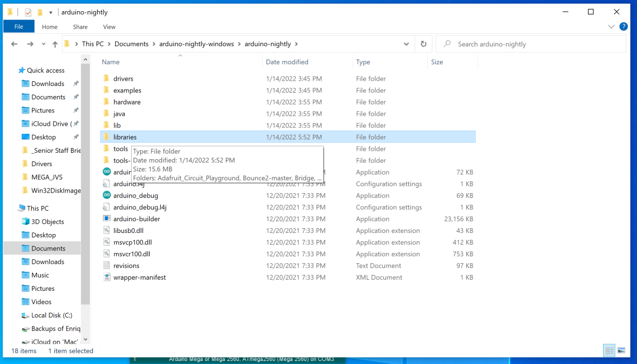Open the File ribbon tab
The height and width of the screenshot is (364, 637).
(x=19, y=27)
